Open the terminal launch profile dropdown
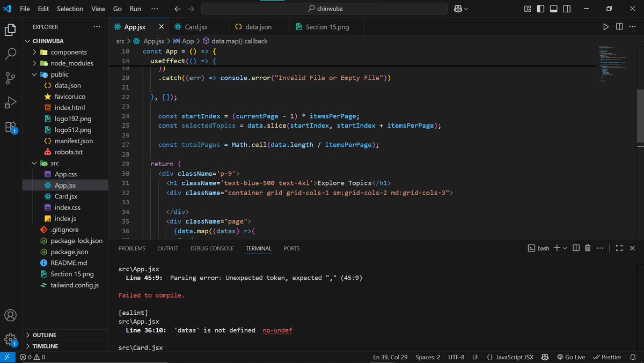The image size is (644, 363). point(565,248)
